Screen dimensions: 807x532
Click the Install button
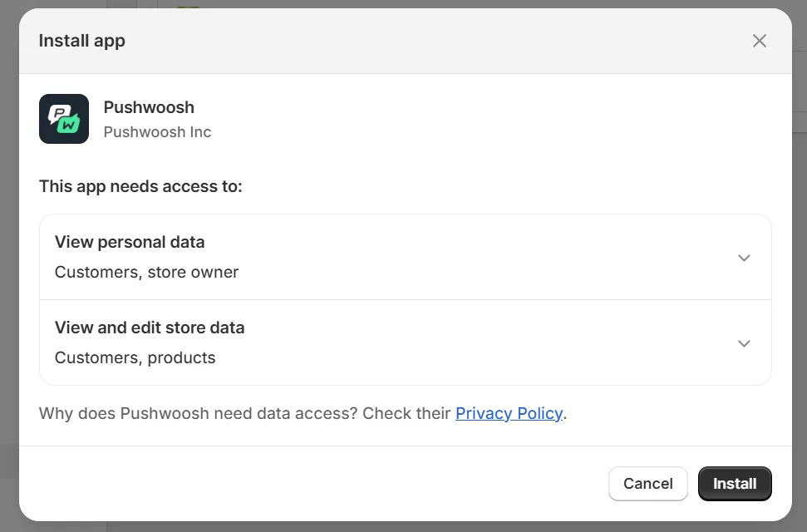click(735, 484)
